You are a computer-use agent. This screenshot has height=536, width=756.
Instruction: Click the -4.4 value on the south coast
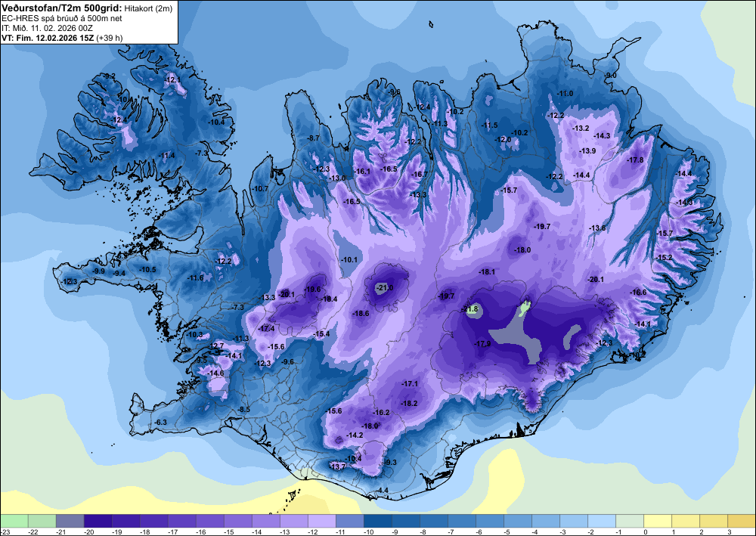click(x=383, y=490)
